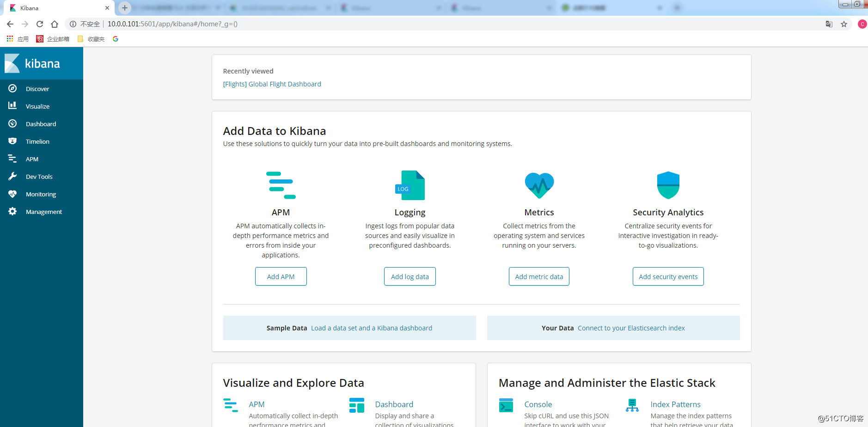Viewport: 868px width, 427px height.
Task: Open Monitoring via heartbeat icon
Action: 12,194
